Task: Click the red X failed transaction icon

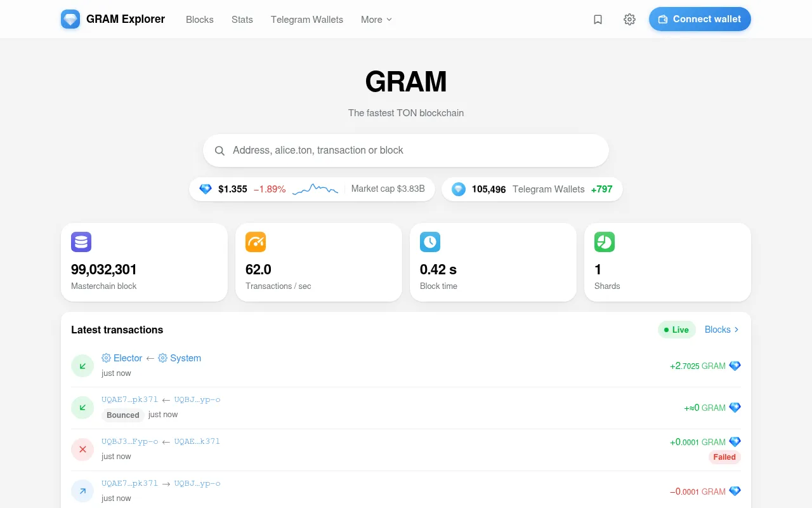Action: [x=82, y=450]
